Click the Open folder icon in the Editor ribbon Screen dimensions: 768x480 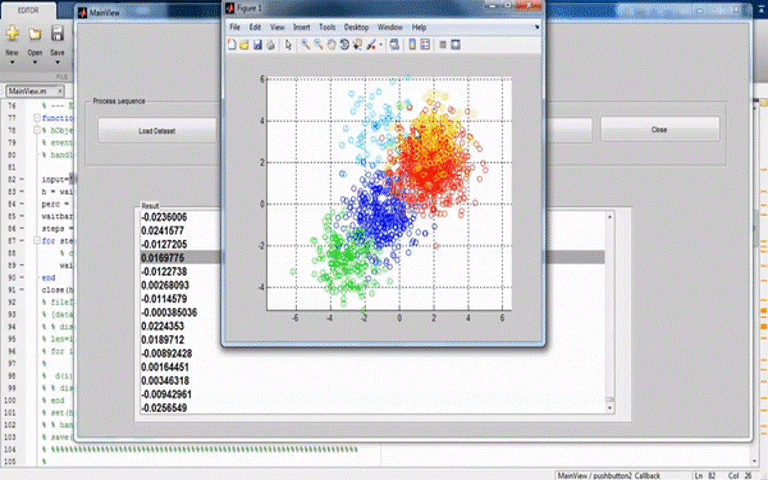click(x=35, y=34)
